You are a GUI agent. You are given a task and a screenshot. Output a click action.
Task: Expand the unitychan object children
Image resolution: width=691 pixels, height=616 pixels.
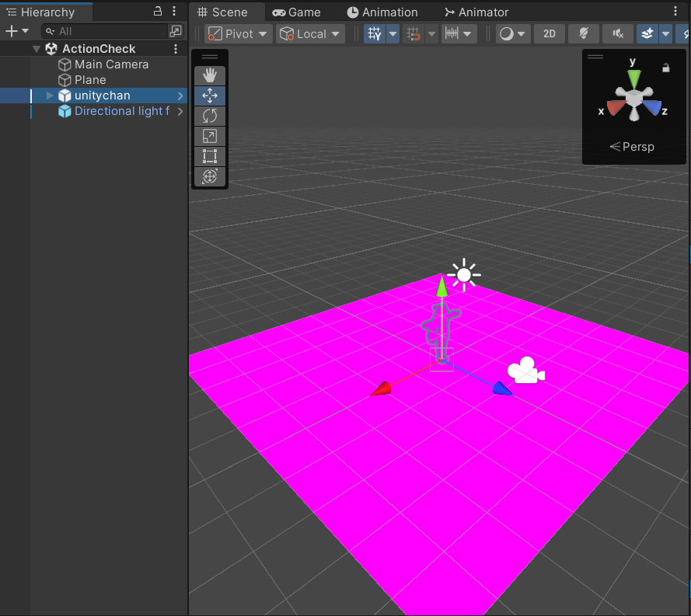[x=50, y=96]
